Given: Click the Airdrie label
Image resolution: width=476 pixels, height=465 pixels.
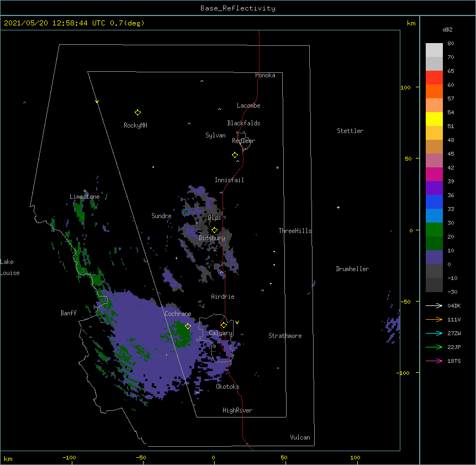Looking at the screenshot, I should click(223, 297).
